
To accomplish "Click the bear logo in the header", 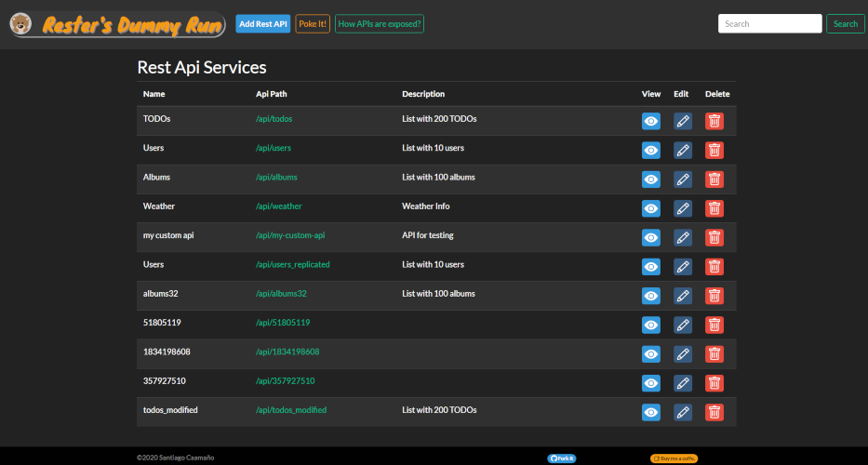I will coord(21,24).
